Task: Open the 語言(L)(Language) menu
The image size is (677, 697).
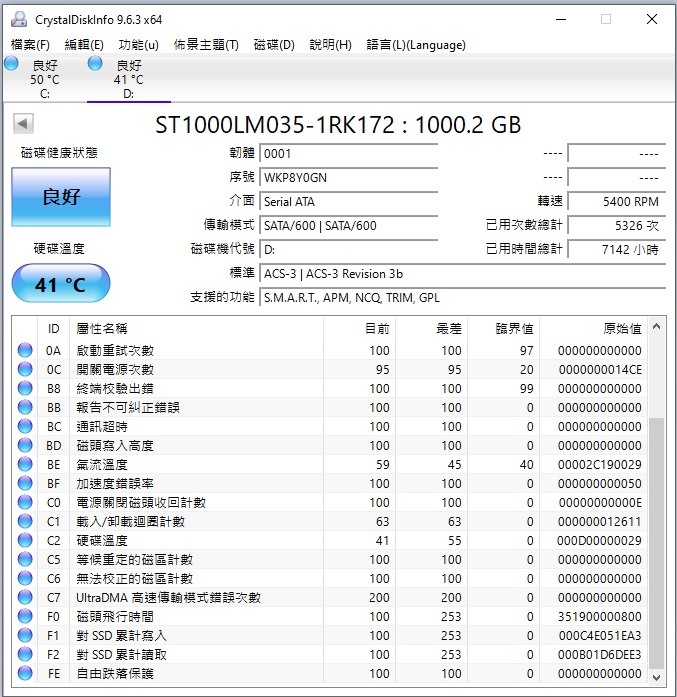Action: (416, 45)
